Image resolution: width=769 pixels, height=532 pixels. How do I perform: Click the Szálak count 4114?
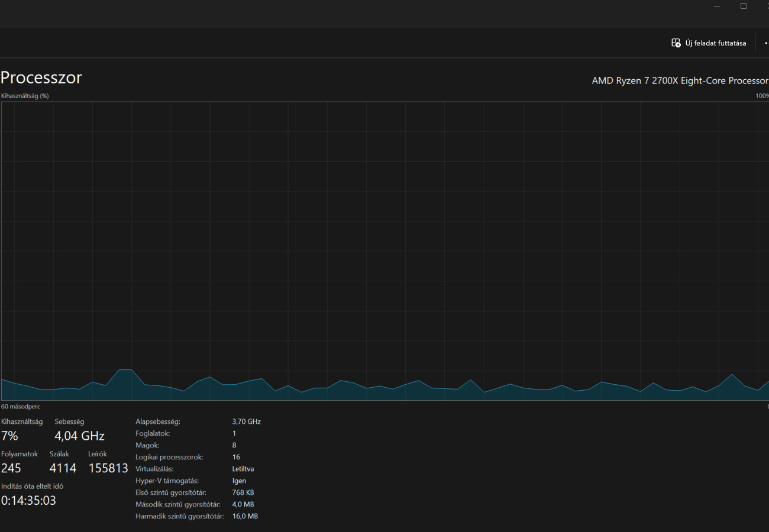coord(63,468)
